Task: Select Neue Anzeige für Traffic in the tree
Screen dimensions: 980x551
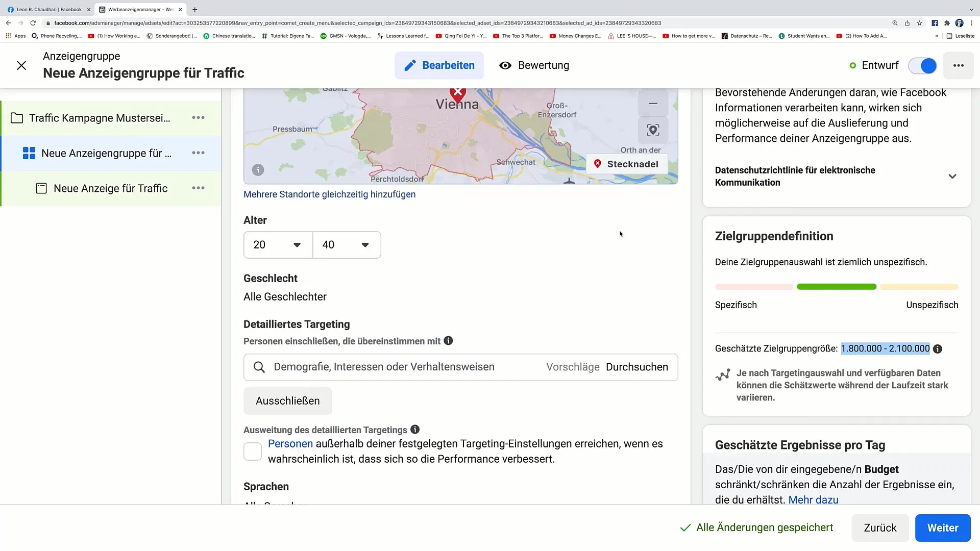Action: pyautogui.click(x=110, y=188)
